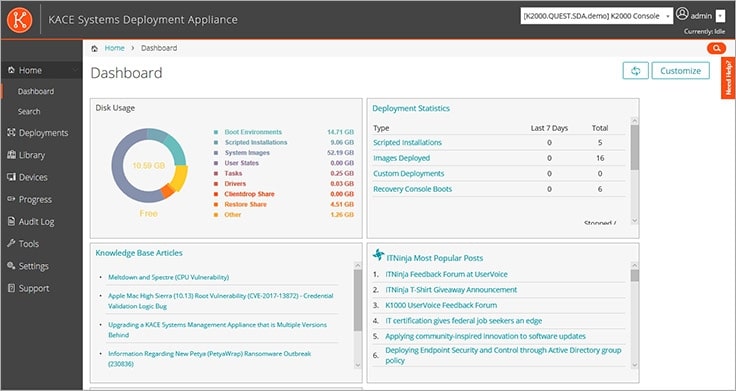Click the System Images legend color swatch
This screenshot has width=736, height=391.
(x=216, y=153)
